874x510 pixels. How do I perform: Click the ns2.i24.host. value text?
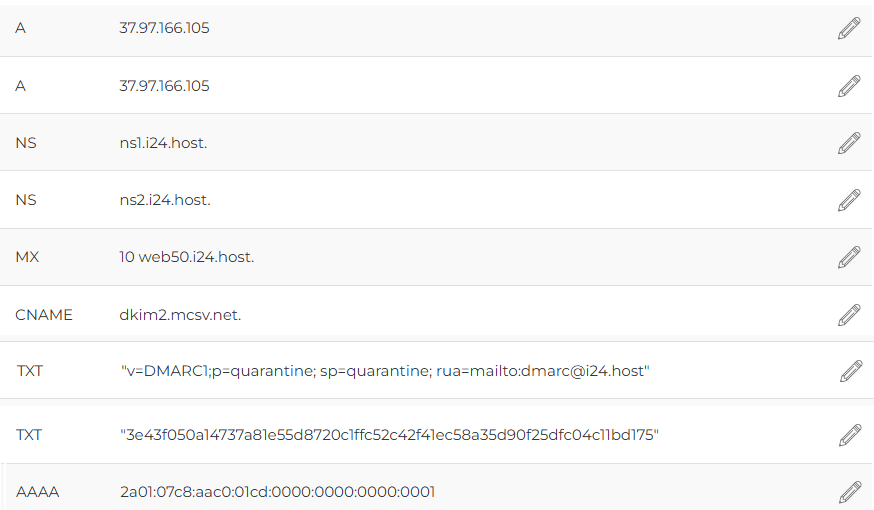point(165,200)
